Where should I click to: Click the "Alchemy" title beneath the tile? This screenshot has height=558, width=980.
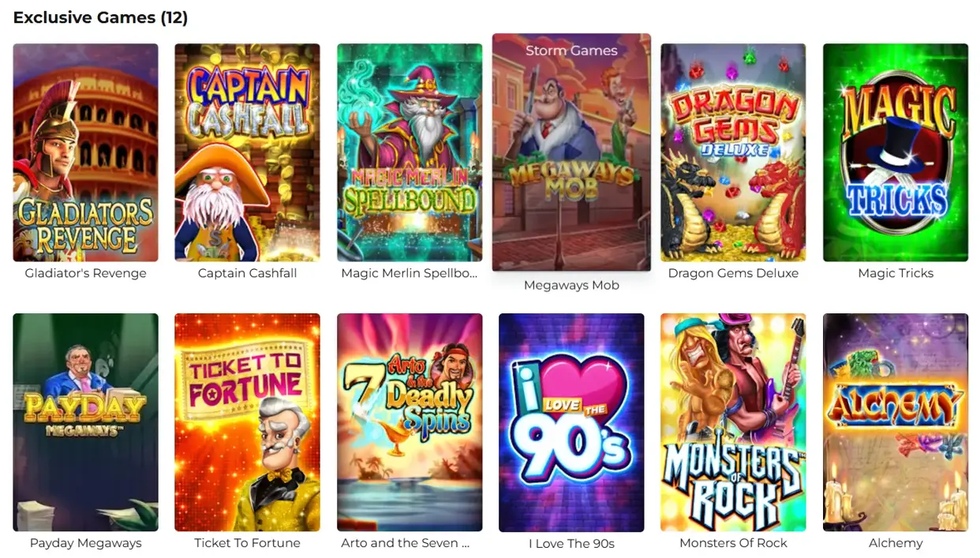pyautogui.click(x=896, y=543)
